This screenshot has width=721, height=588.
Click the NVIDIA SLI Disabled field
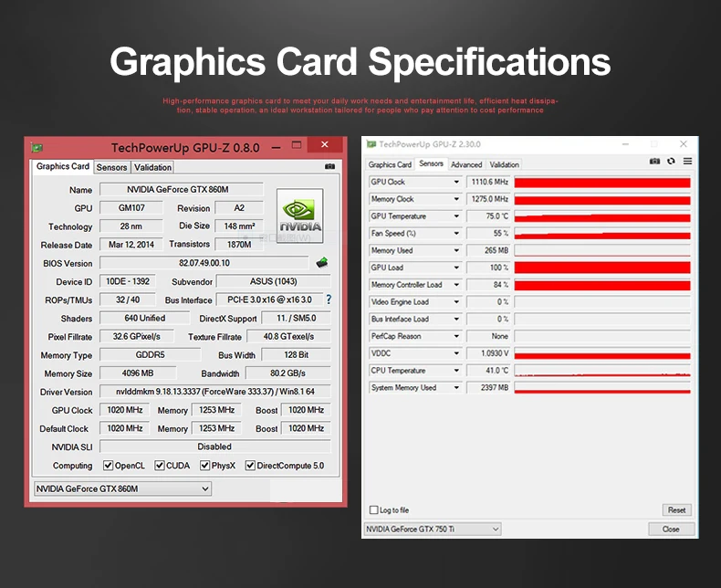(215, 446)
